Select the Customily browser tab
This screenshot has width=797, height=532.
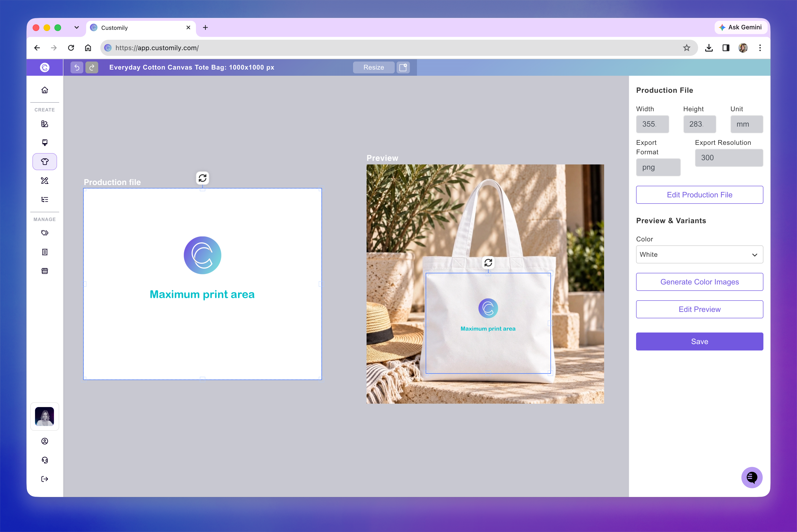tap(141, 28)
